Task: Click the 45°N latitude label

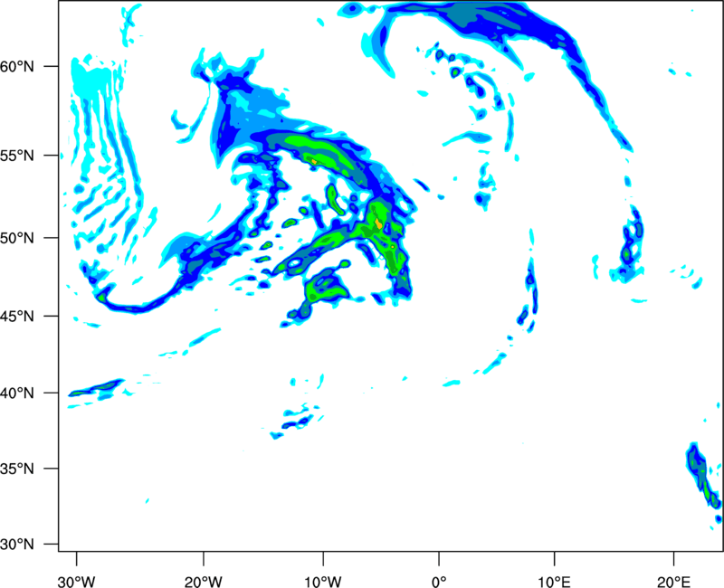Action: (x=17, y=317)
